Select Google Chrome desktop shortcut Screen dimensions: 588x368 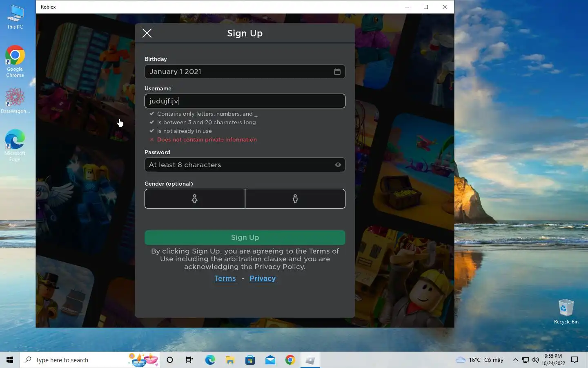[15, 61]
